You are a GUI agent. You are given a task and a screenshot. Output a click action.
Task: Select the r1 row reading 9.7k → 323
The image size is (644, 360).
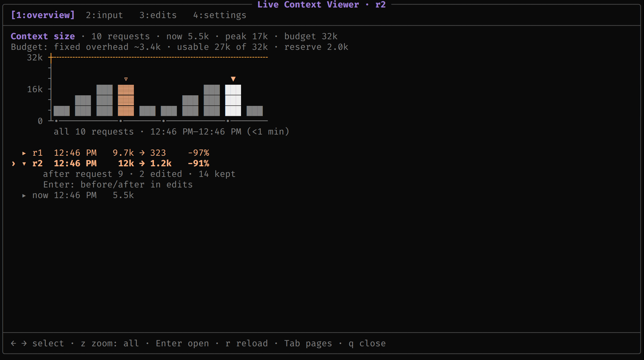tap(116, 153)
